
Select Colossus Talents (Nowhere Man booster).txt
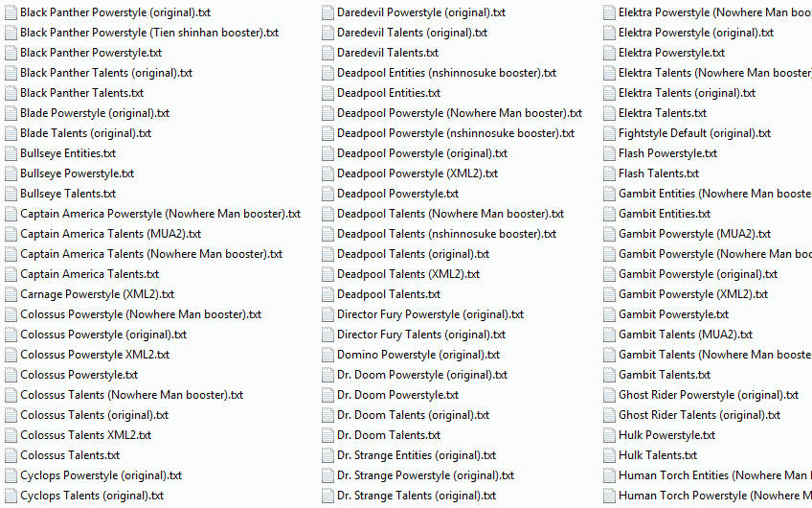(131, 395)
